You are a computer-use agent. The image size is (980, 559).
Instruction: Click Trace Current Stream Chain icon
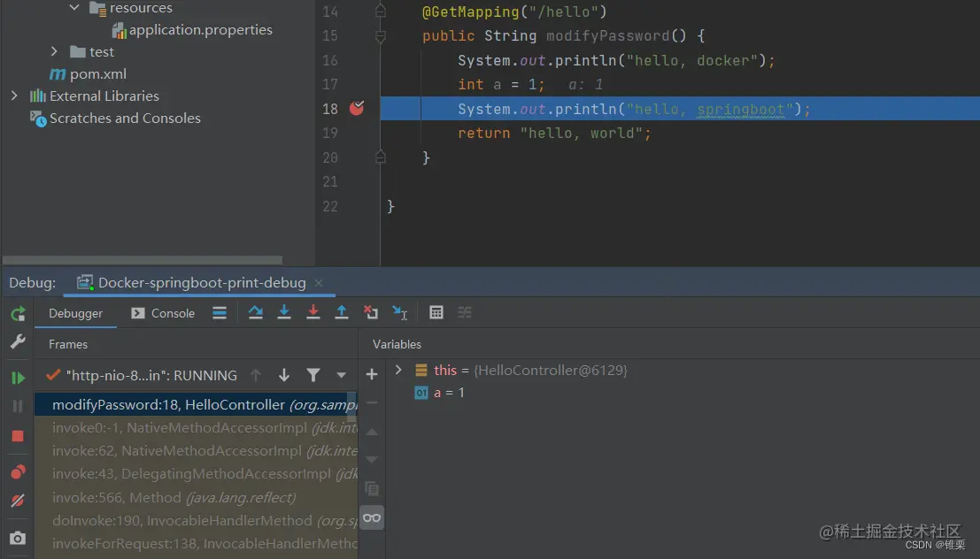[465, 312]
